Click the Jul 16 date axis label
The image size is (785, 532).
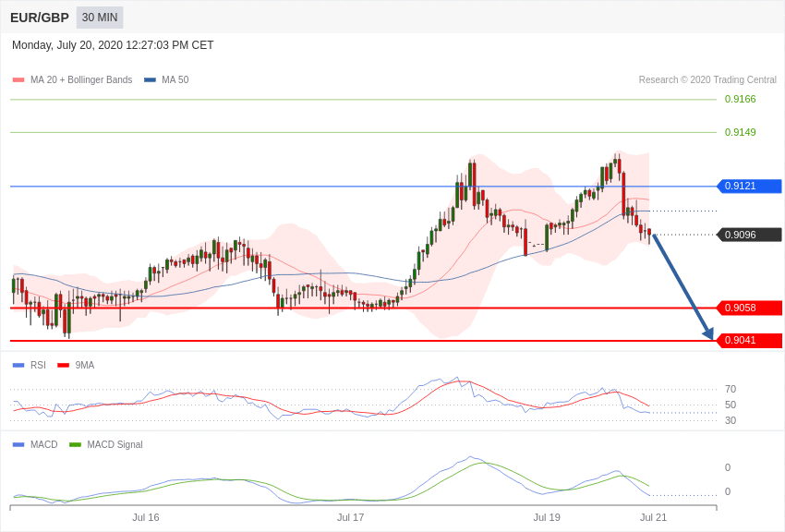(x=146, y=517)
